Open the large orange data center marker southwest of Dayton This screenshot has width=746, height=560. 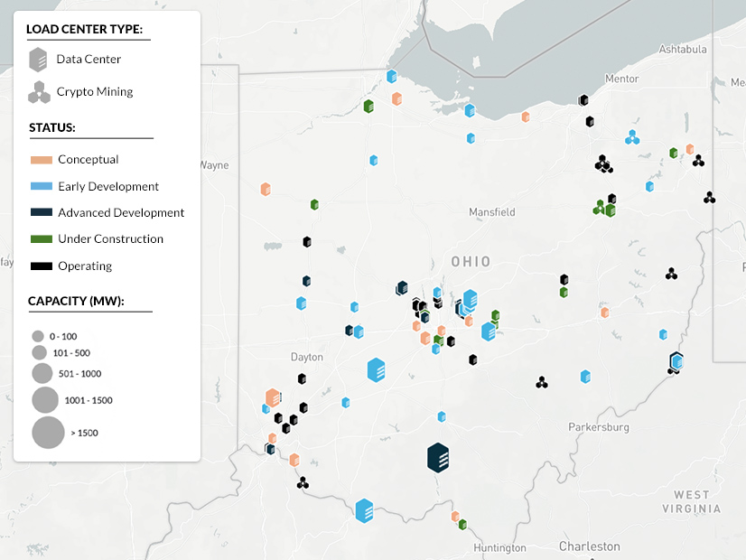pyautogui.click(x=273, y=397)
